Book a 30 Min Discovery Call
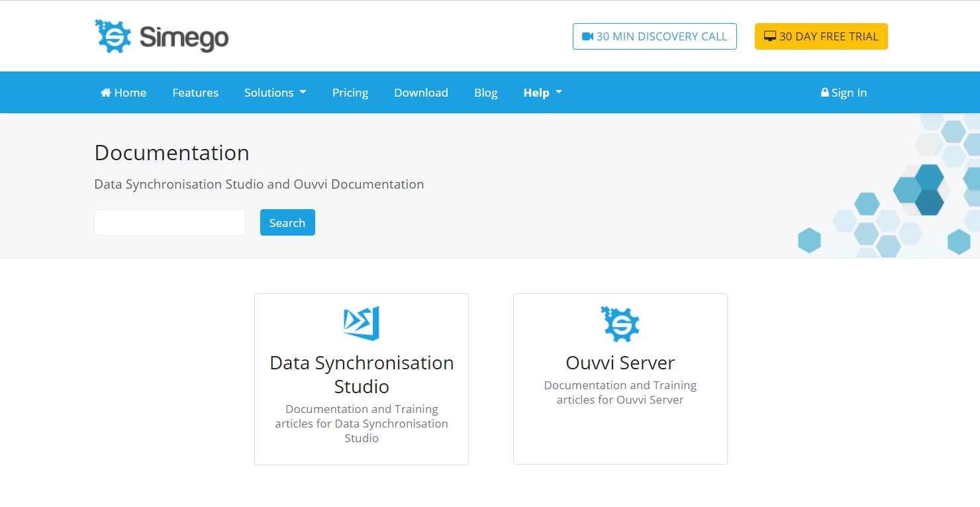Screen dimensions: 980x507 pyautogui.click(x=654, y=36)
